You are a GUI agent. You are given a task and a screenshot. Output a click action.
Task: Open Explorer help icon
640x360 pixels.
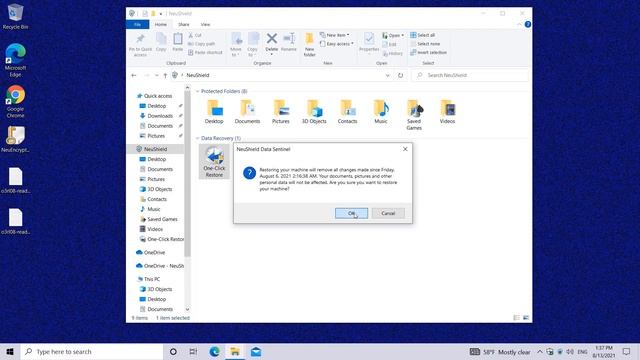[x=527, y=24]
